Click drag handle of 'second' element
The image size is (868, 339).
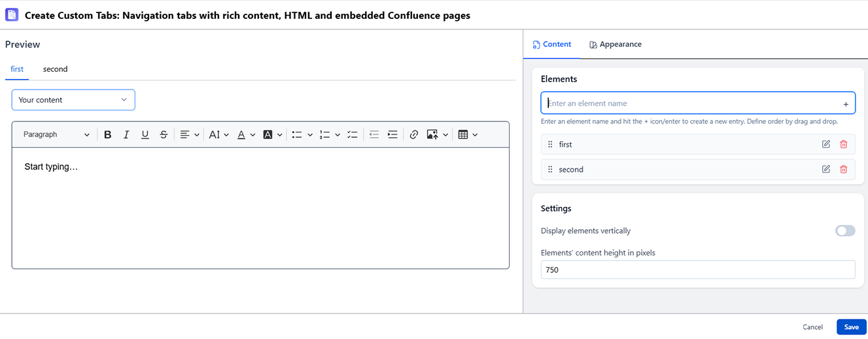(550, 169)
